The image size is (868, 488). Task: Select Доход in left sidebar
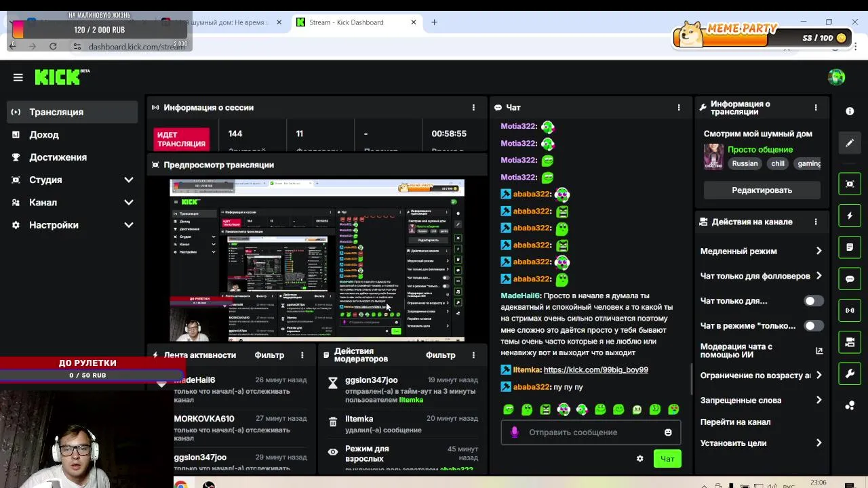pos(73,135)
